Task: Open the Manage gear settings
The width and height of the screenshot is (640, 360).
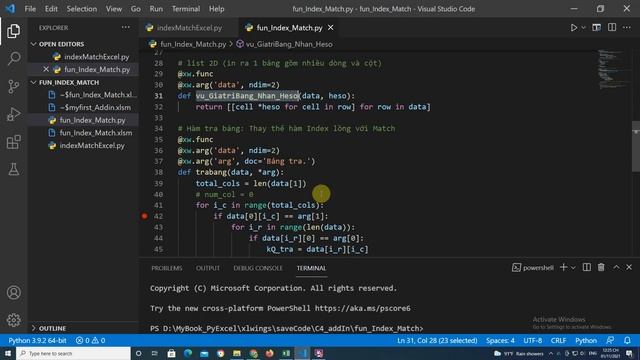Action: pyautogui.click(x=13, y=320)
